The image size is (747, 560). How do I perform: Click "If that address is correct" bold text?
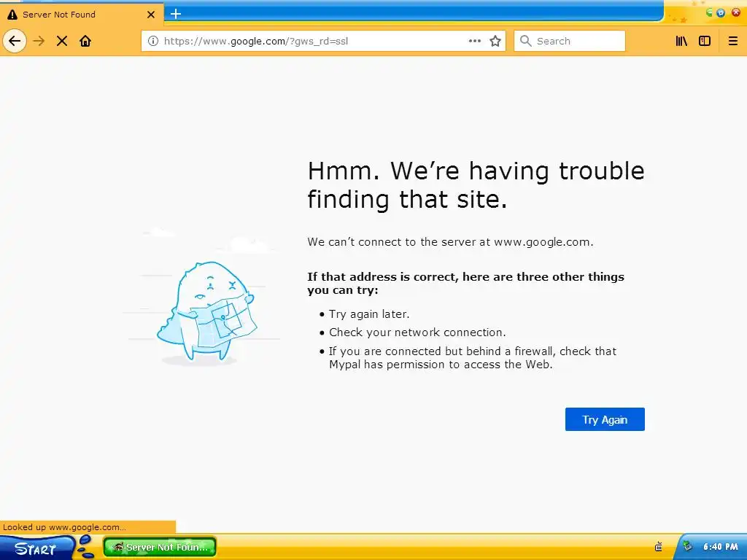[x=465, y=284]
